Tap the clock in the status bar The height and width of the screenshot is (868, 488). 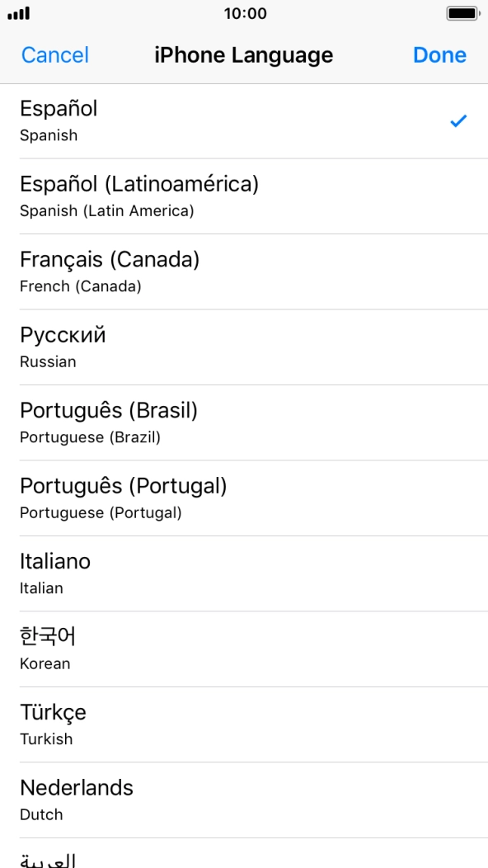pyautogui.click(x=244, y=13)
